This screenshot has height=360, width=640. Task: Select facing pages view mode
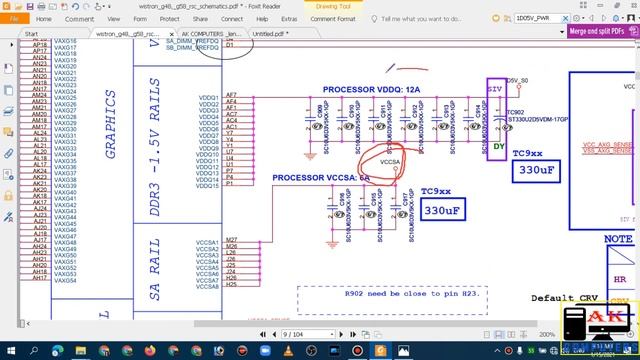click(x=511, y=335)
